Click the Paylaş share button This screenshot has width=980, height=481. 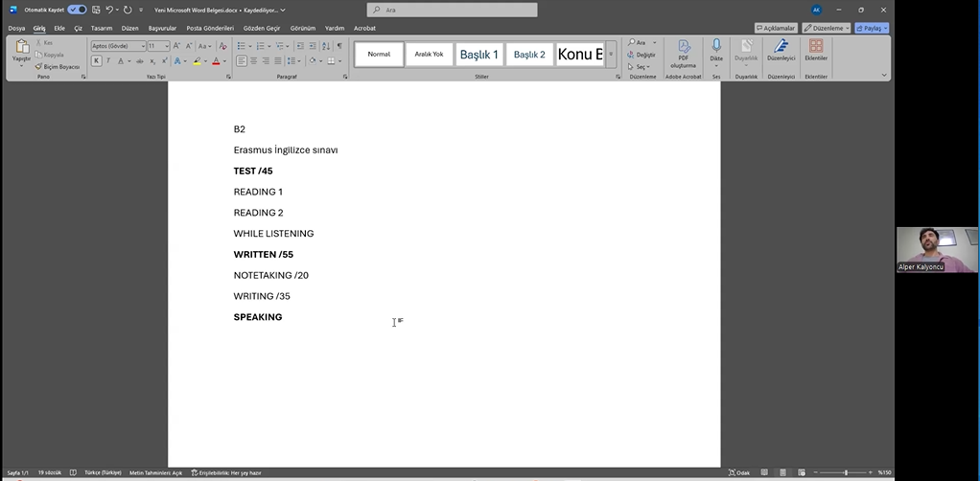click(x=872, y=28)
